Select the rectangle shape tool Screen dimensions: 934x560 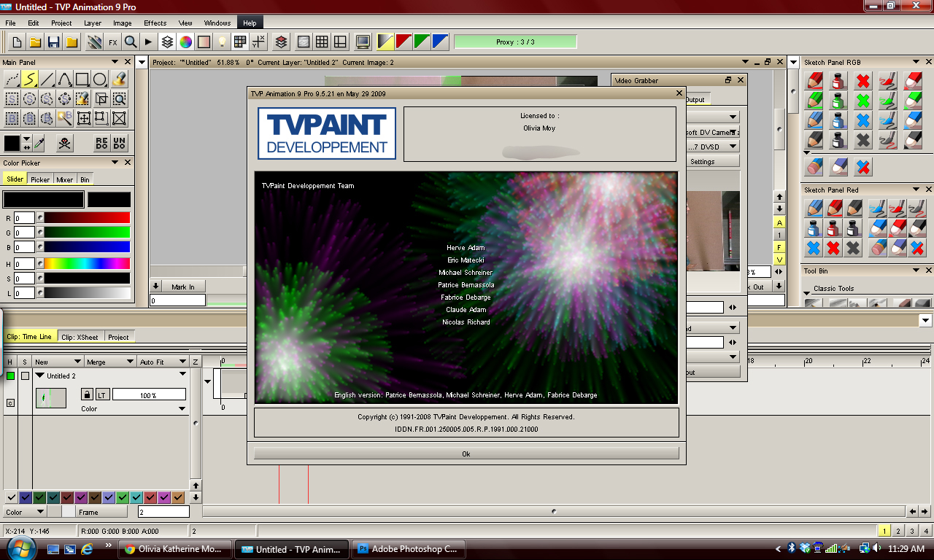pyautogui.click(x=82, y=79)
